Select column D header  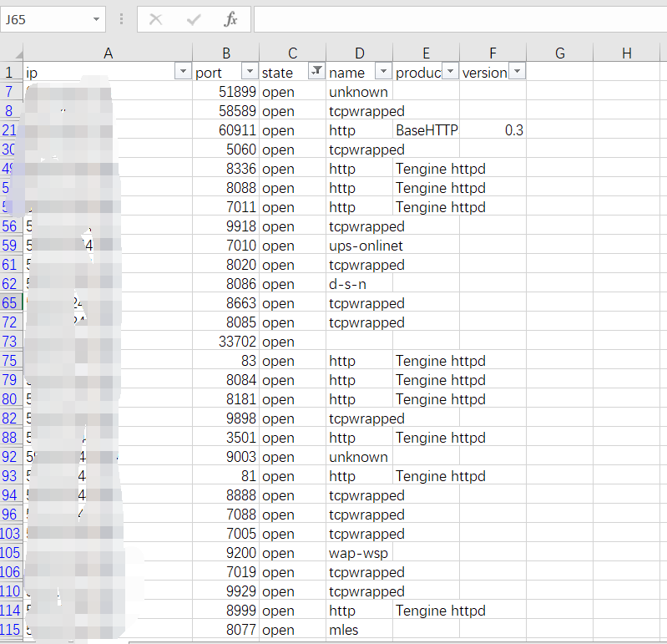tap(360, 53)
